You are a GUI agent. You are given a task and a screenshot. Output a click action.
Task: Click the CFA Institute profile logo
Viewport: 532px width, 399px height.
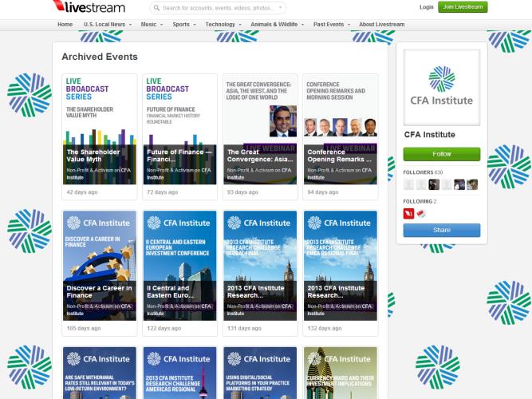(441, 87)
